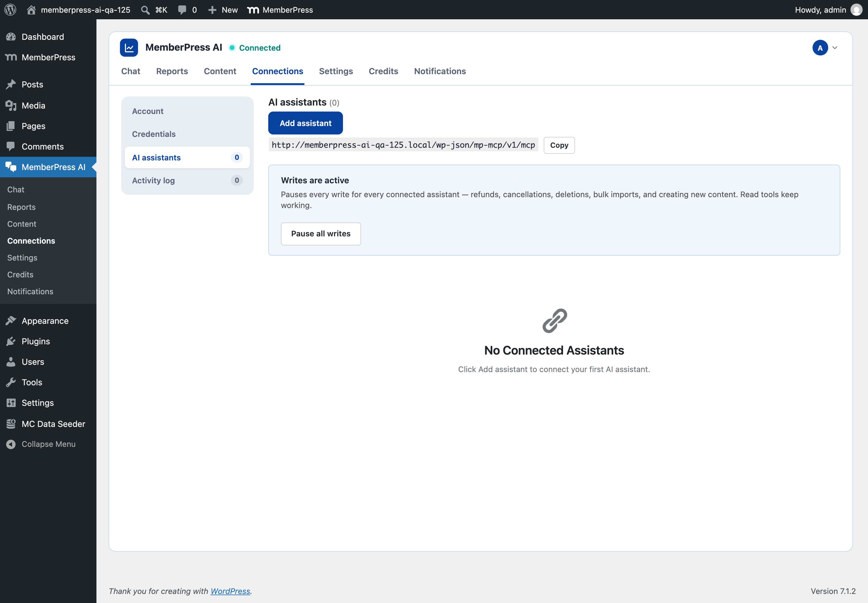Screen dimensions: 868x603
Task: Open Plugins in the sidebar
Action: pyautogui.click(x=48, y=341)
